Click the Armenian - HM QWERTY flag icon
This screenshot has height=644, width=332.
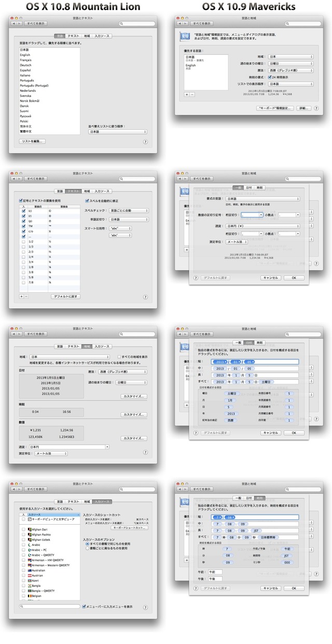[30, 559]
